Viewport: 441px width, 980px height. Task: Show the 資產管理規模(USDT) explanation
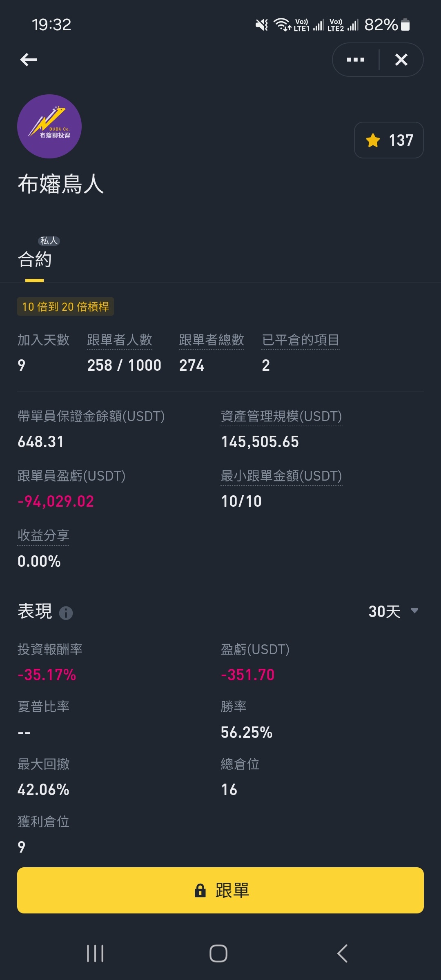281,416
